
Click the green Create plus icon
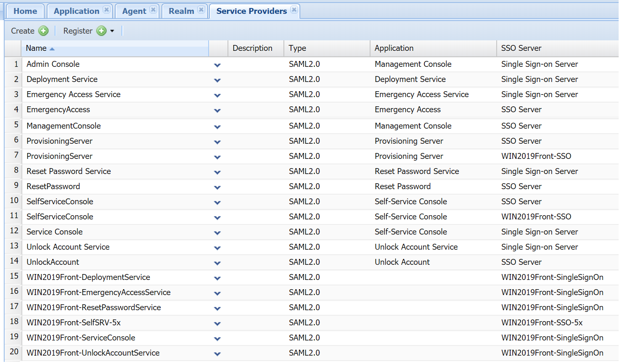43,31
